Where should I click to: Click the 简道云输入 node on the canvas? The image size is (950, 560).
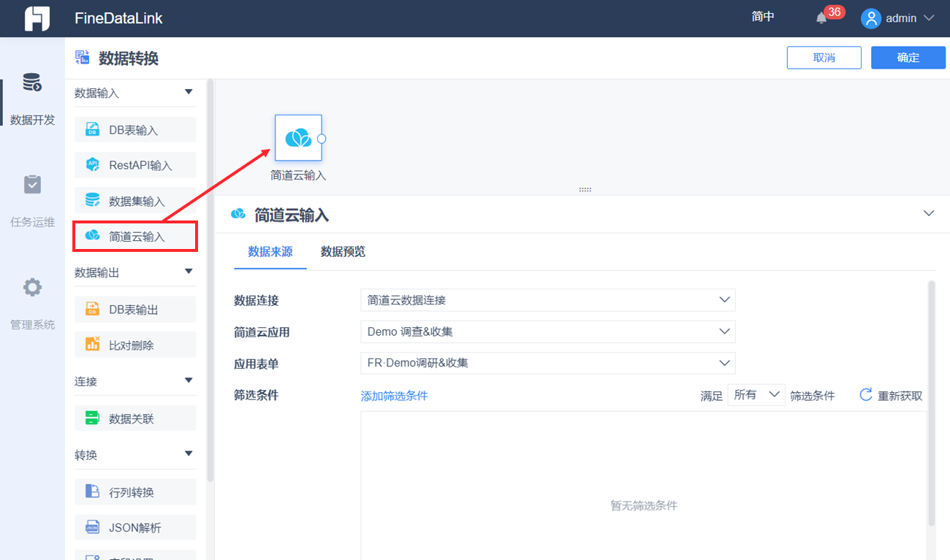298,138
